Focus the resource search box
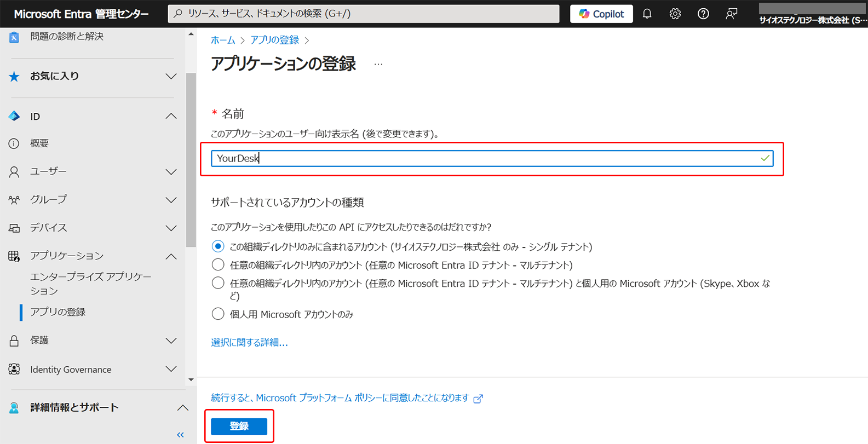Image resolution: width=868 pixels, height=444 pixels. 364,14
